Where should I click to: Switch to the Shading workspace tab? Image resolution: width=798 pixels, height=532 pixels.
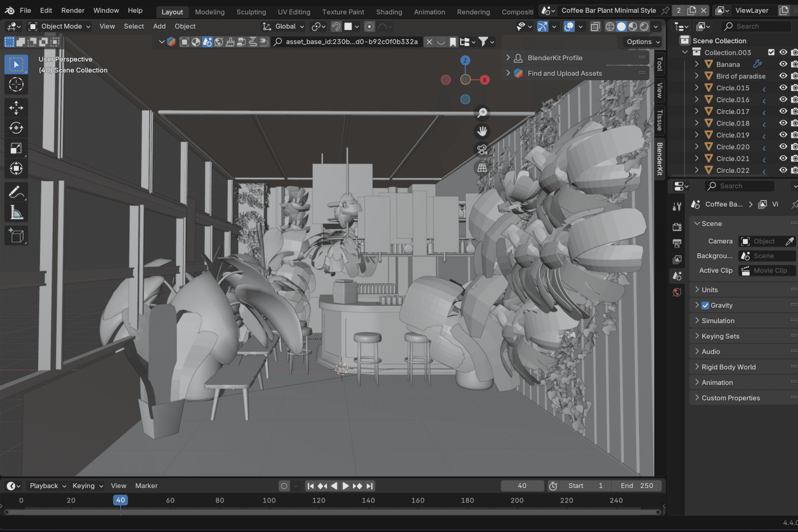[389, 12]
